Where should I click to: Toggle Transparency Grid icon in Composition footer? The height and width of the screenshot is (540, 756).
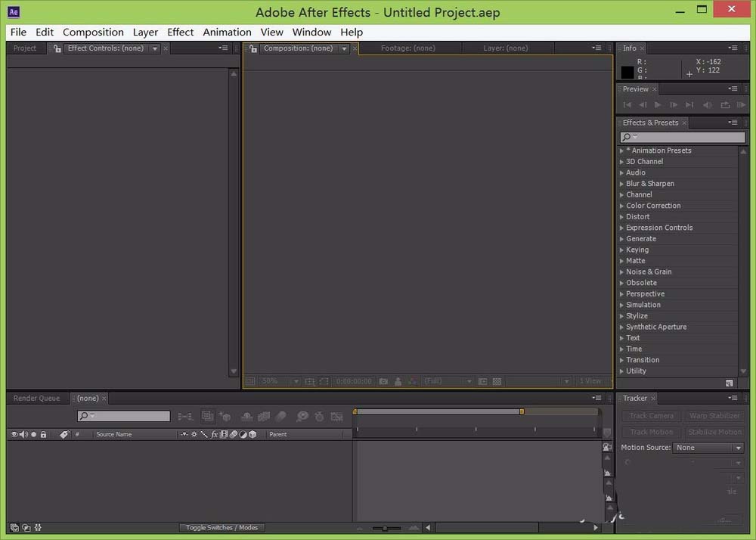pyautogui.click(x=497, y=381)
